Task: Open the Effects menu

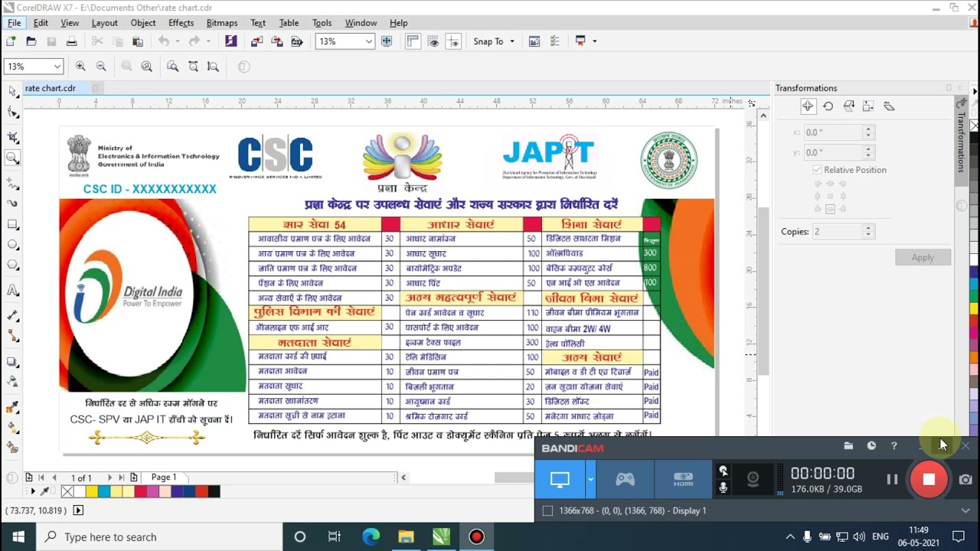Action: tap(181, 23)
